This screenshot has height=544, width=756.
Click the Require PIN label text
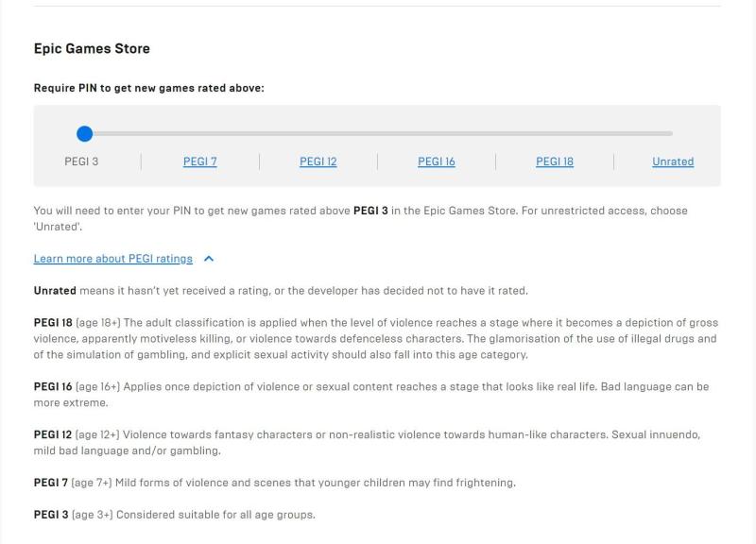tap(149, 88)
